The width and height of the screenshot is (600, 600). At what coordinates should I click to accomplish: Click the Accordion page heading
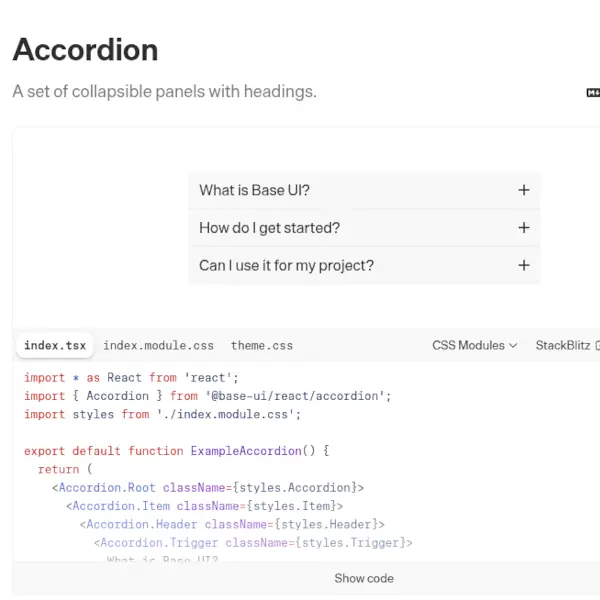[85, 50]
